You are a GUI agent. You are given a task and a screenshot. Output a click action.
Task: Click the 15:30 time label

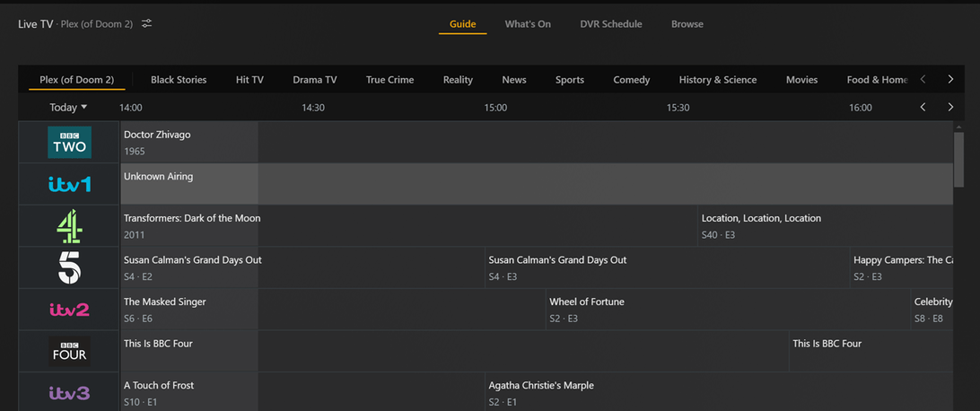(678, 108)
